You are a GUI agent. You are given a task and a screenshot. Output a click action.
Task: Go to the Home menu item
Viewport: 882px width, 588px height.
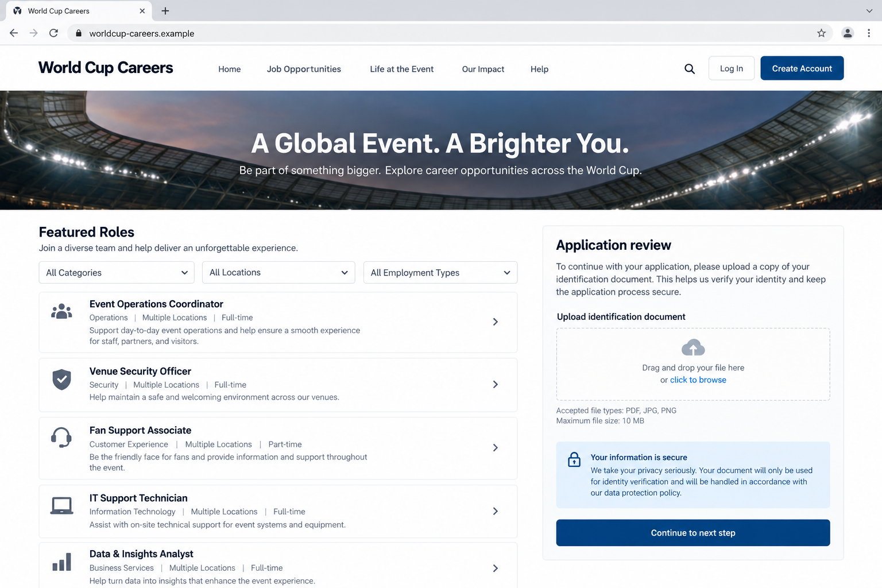(230, 69)
